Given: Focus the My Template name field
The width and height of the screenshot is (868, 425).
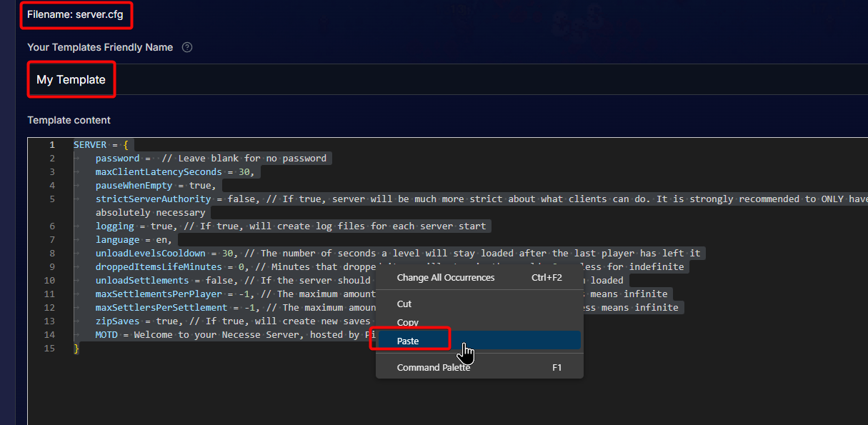Looking at the screenshot, I should coord(429,80).
